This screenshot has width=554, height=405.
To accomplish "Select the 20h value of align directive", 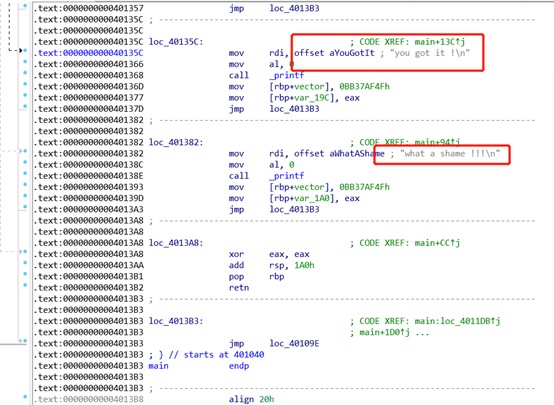I will (267, 399).
